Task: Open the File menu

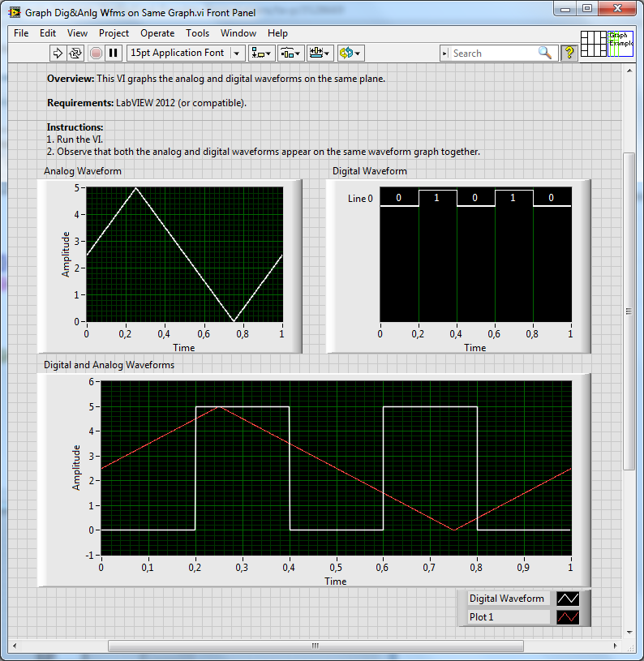Action: coord(21,33)
